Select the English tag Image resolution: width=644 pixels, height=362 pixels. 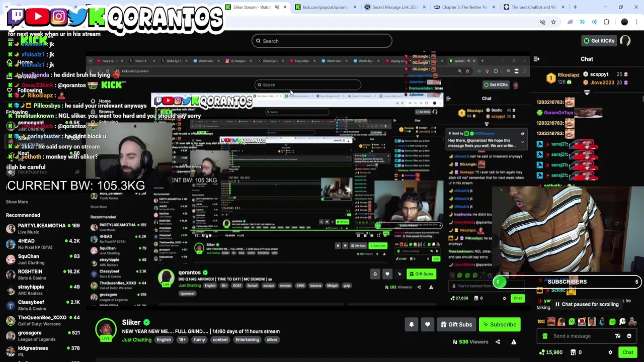pyautogui.click(x=164, y=340)
